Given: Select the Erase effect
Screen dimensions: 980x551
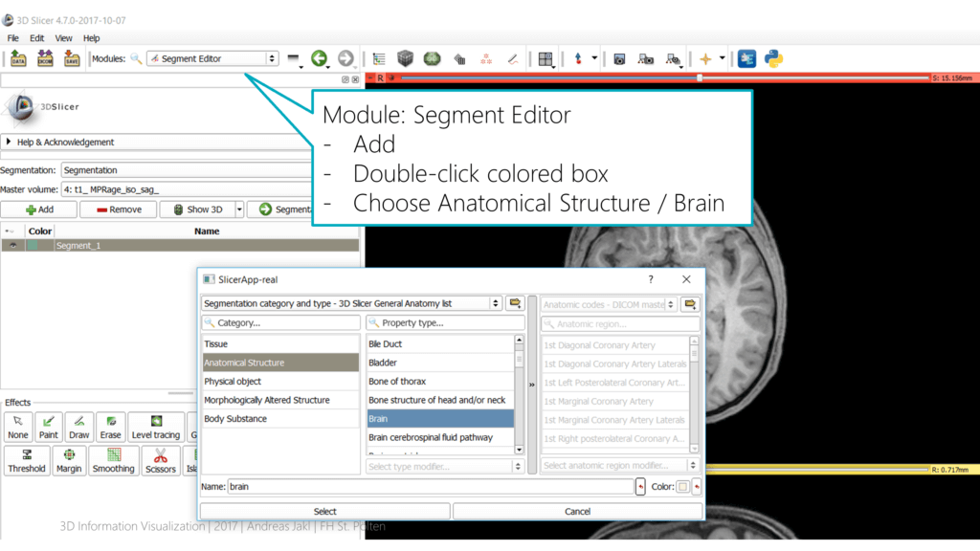Looking at the screenshot, I should coord(110,428).
